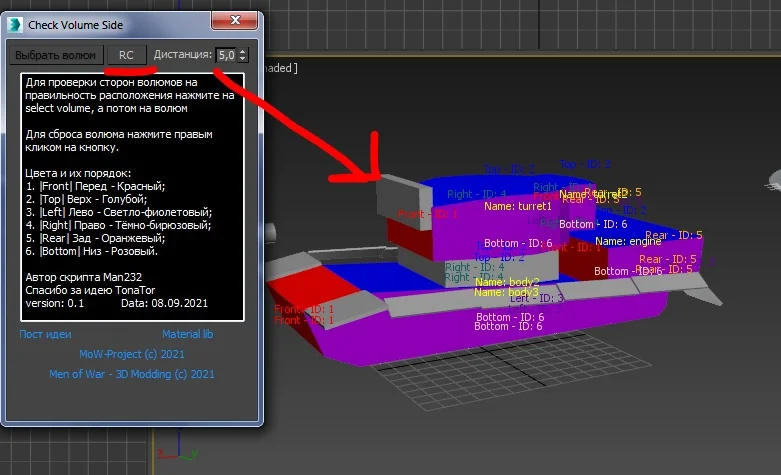
Task: Click the "Name: body2" label on hull
Action: pos(506,282)
